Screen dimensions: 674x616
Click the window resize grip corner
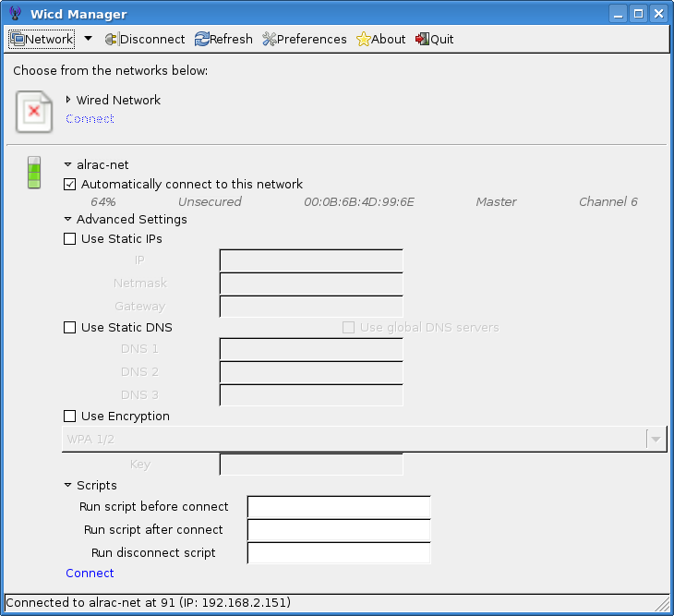tap(662, 604)
